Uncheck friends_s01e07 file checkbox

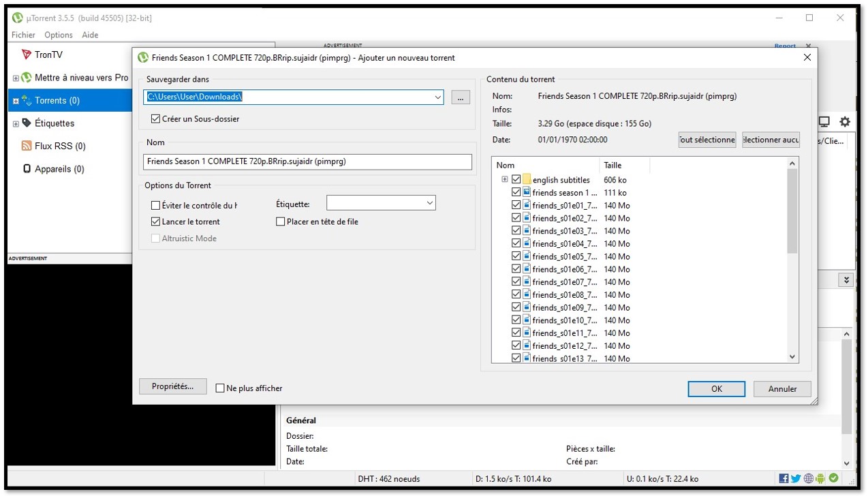tap(516, 282)
